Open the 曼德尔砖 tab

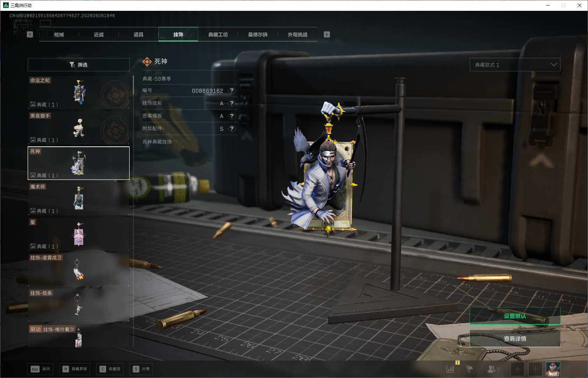pyautogui.click(x=258, y=35)
